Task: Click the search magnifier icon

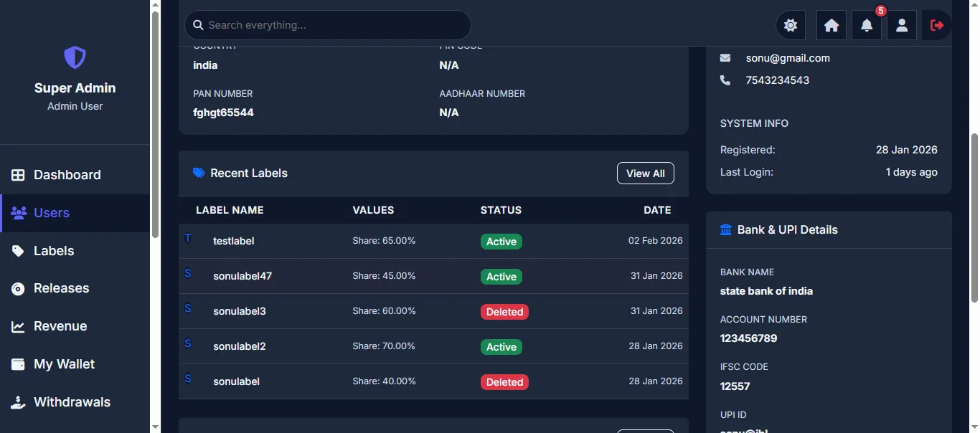Action: [x=199, y=25]
